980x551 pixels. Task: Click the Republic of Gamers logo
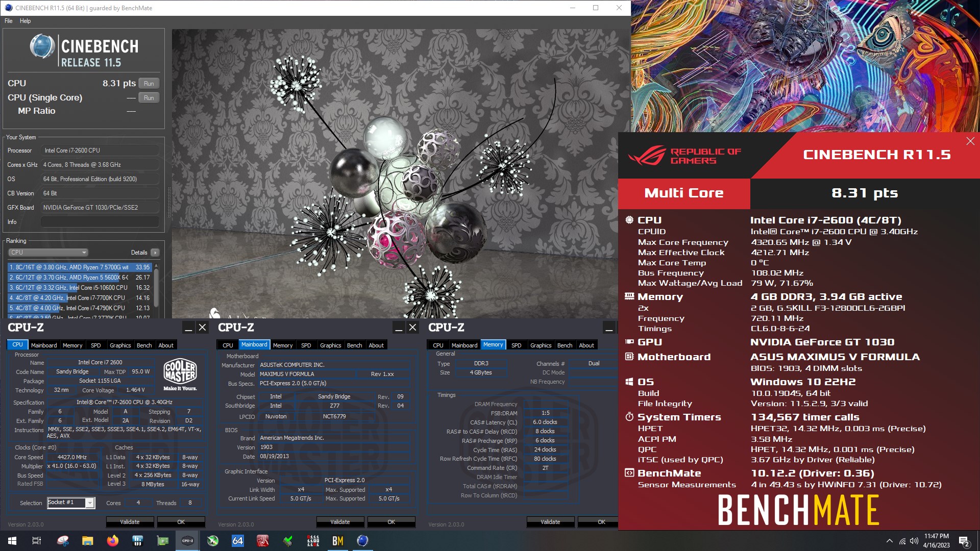[x=684, y=156]
